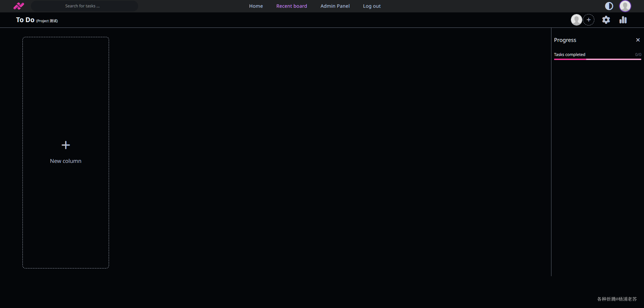Screen dimensions: 644x308
Task: Log out of the account
Action: [372, 6]
